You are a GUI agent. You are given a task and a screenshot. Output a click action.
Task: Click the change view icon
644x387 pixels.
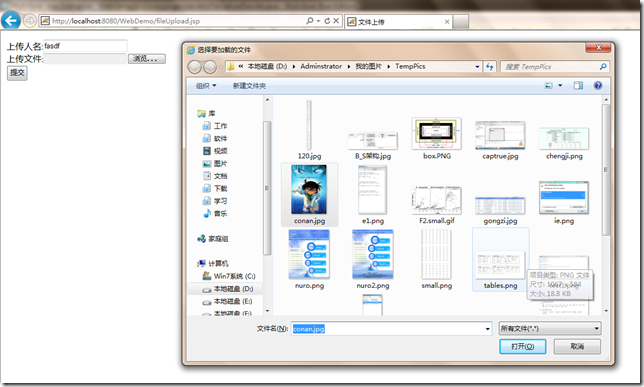(549, 85)
